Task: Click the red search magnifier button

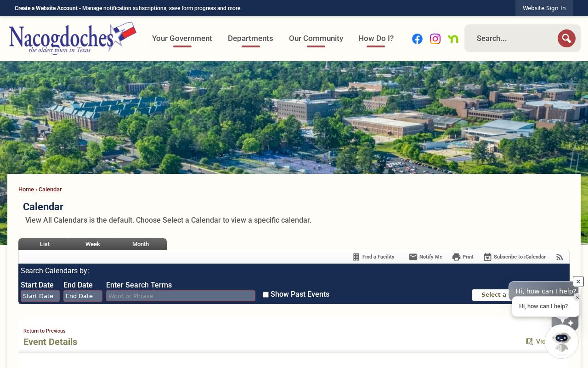Action: tap(566, 38)
